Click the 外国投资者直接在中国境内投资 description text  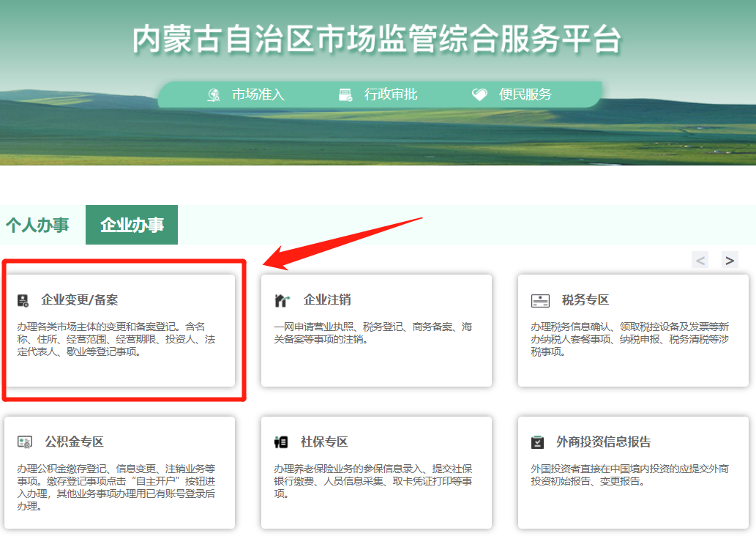point(629,474)
